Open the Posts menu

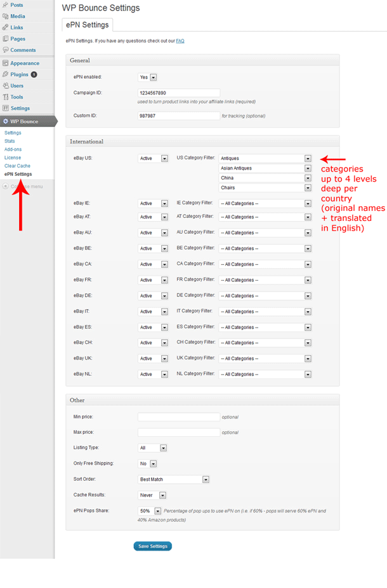coord(16,5)
